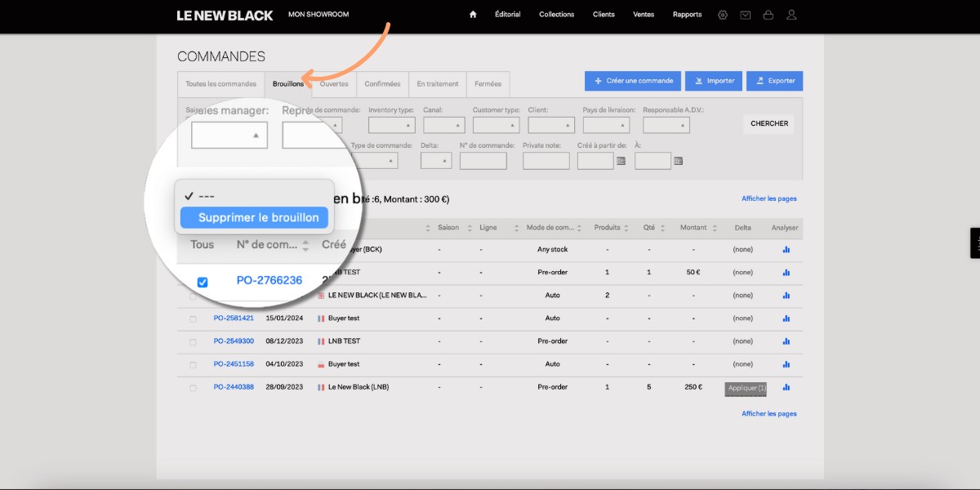This screenshot has height=490, width=980.
Task: Focus the Private note input field
Action: tap(546, 161)
